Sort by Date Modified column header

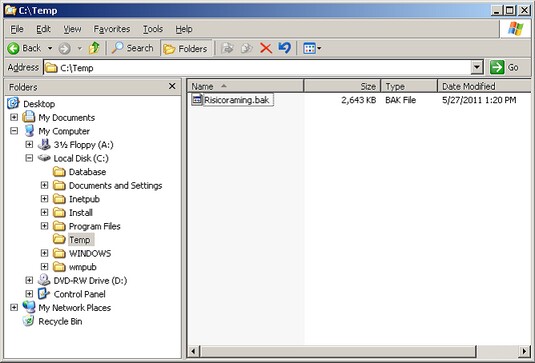tap(484, 86)
